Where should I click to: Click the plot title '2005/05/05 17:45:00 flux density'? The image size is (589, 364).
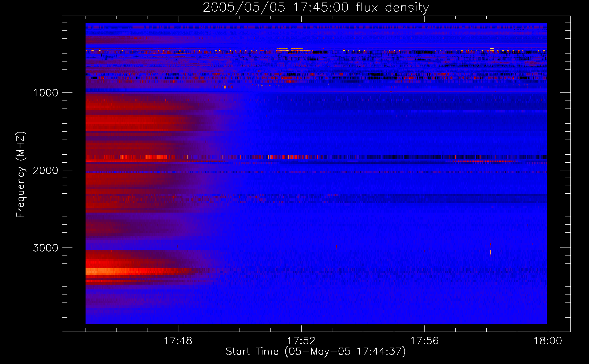click(316, 7)
